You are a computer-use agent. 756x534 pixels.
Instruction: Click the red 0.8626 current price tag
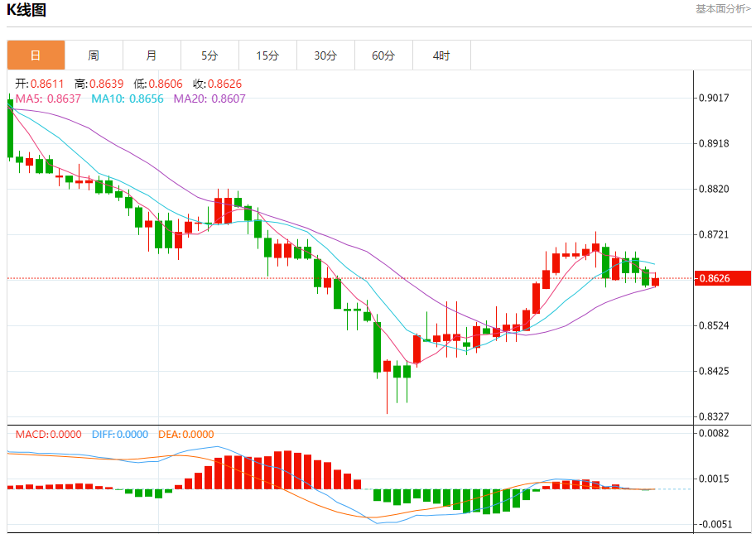point(722,278)
